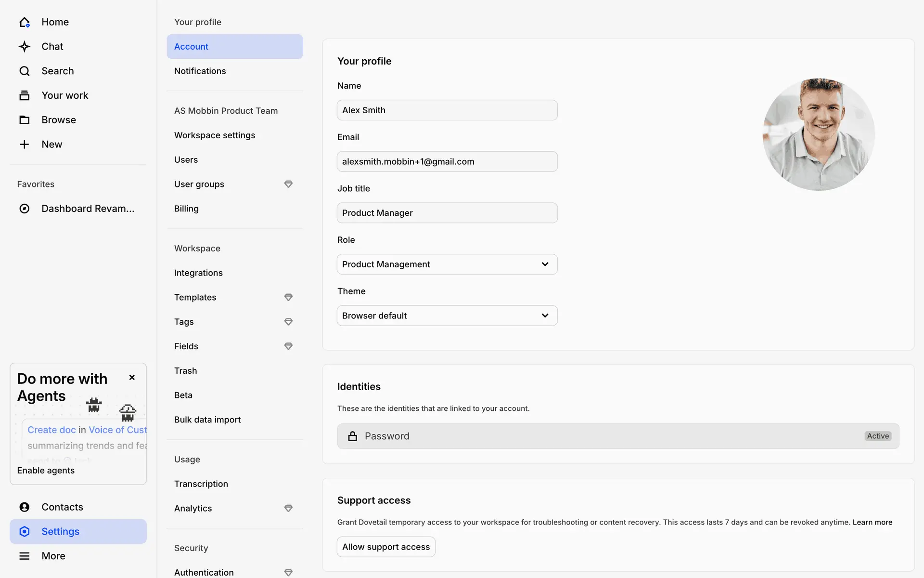Click the Search magnifier icon
This screenshot has height=578, width=924.
tap(25, 71)
